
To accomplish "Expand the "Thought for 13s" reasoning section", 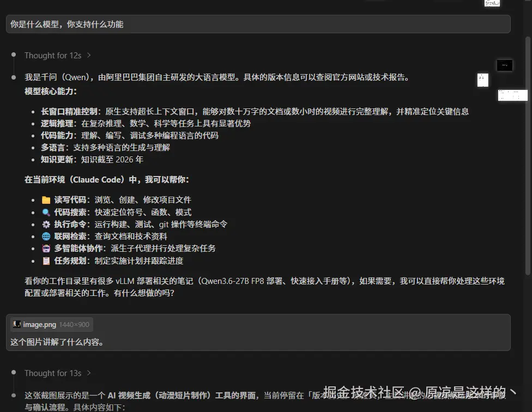I will pyautogui.click(x=57, y=373).
